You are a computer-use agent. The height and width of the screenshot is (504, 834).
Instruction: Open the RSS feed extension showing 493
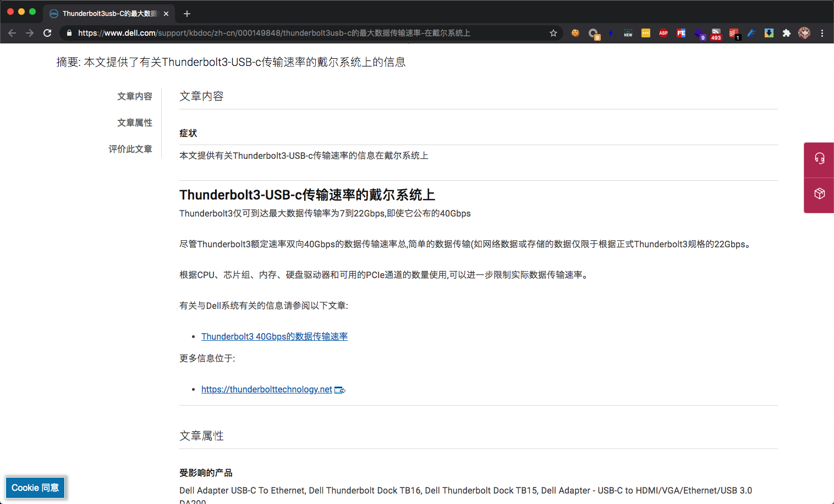pos(716,34)
